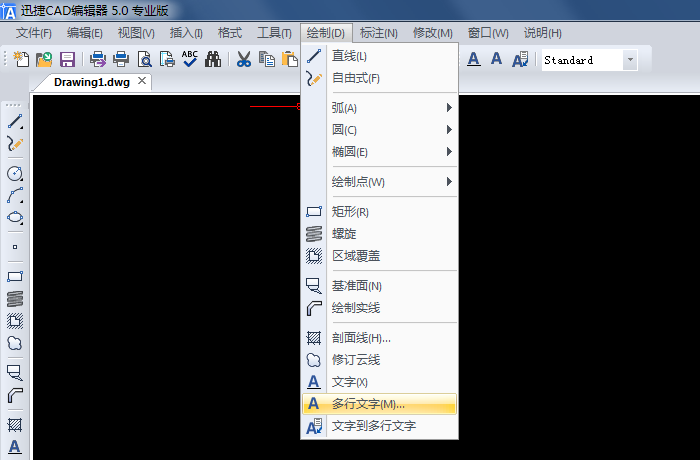
Task: Select the Text A tool in left toolbar
Action: [15, 447]
